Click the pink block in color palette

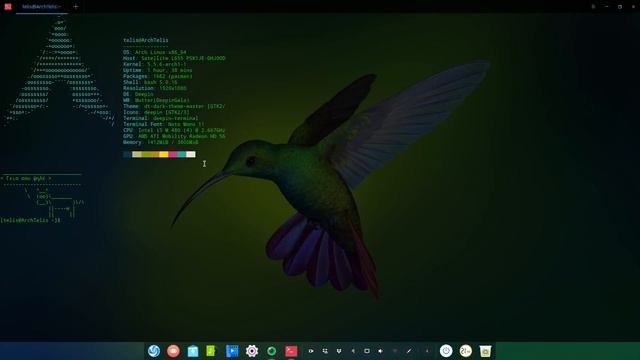click(173, 154)
